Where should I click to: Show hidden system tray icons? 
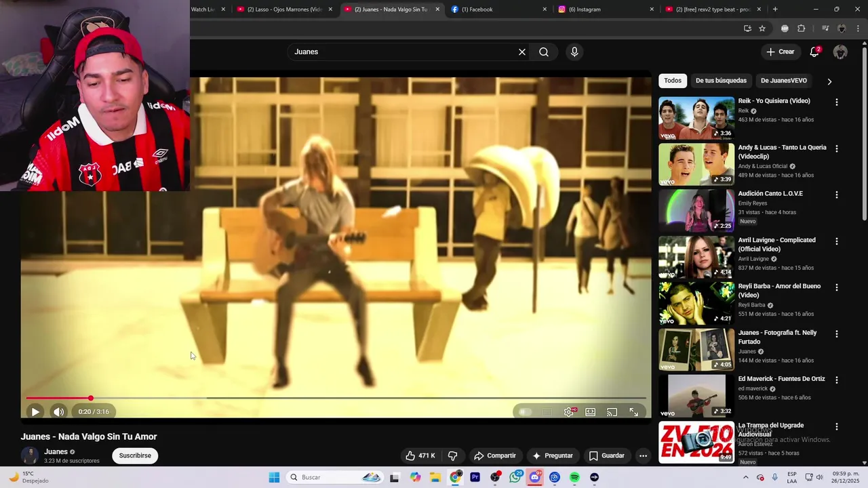click(x=746, y=477)
